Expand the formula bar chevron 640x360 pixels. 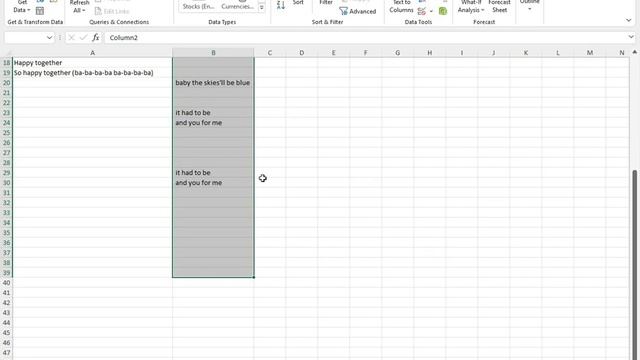631,37
